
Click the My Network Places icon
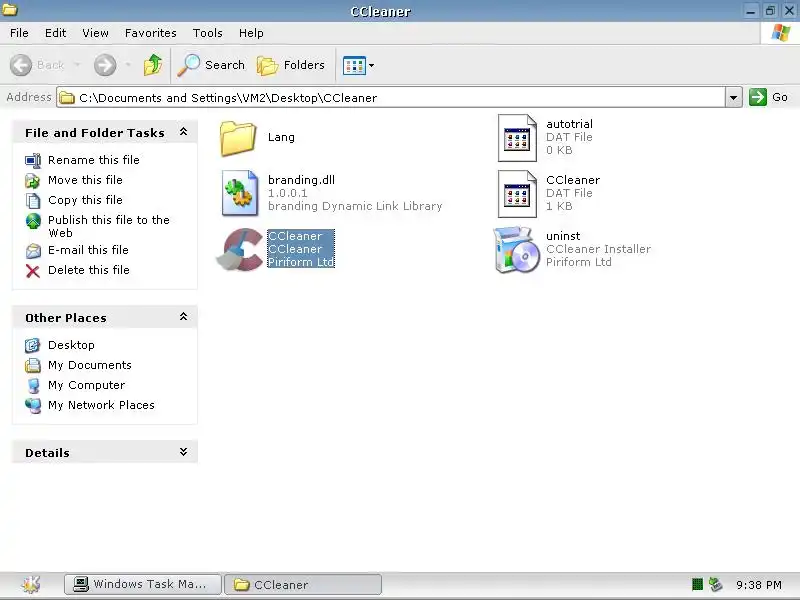(x=33, y=406)
